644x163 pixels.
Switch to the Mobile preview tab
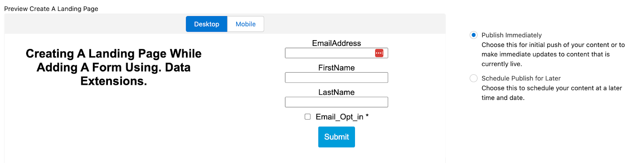tap(246, 24)
